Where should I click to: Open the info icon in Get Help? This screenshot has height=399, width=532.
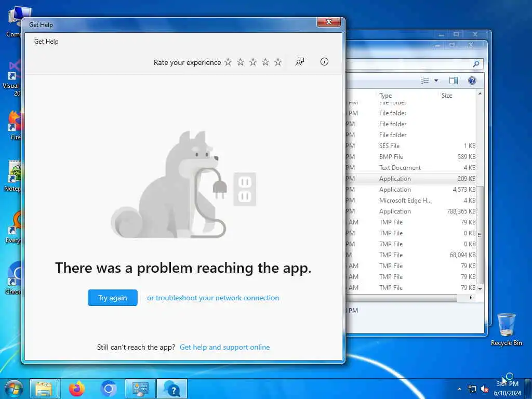pyautogui.click(x=324, y=62)
